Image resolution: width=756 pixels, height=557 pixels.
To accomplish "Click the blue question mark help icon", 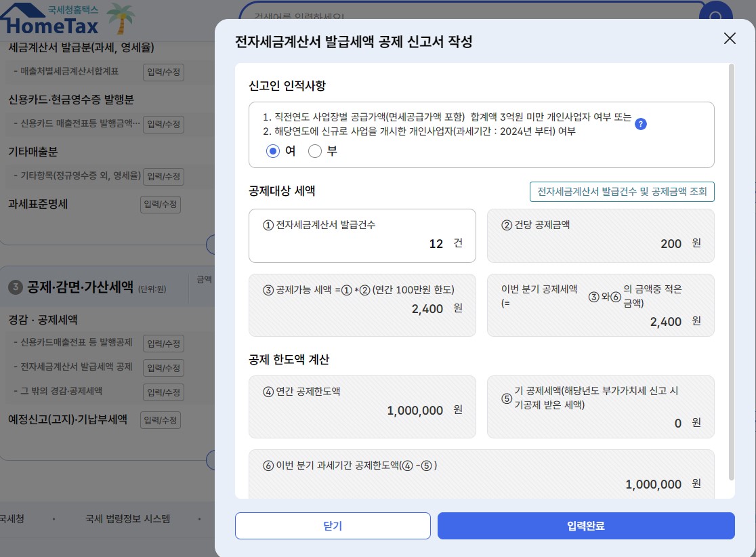I will pyautogui.click(x=640, y=124).
